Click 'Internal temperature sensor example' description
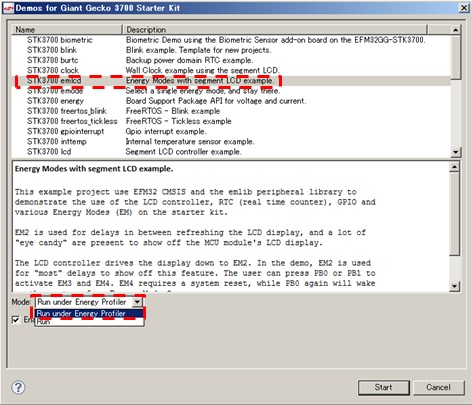Viewport: 472px width, 405px height. 190,142
